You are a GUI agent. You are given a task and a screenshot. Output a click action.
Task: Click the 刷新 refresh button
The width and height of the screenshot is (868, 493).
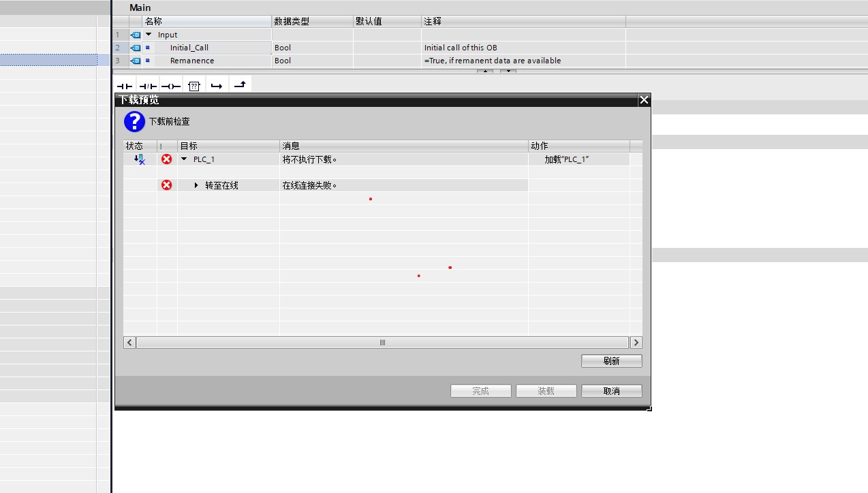(611, 361)
